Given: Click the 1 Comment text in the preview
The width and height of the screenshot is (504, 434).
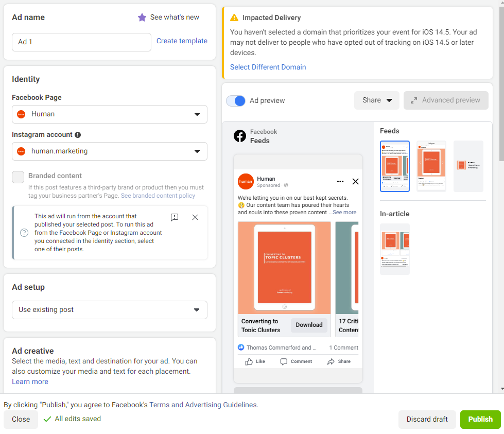Looking at the screenshot, I should pyautogui.click(x=343, y=348).
